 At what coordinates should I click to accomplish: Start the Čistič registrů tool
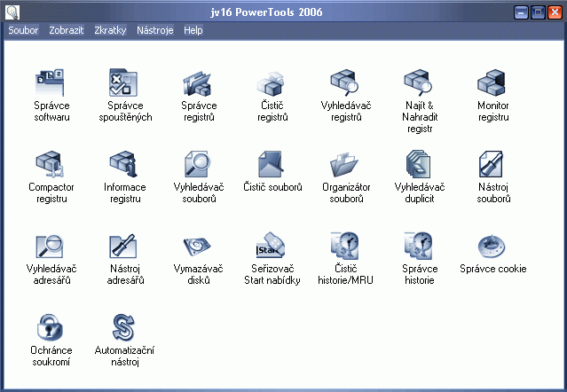tap(272, 83)
